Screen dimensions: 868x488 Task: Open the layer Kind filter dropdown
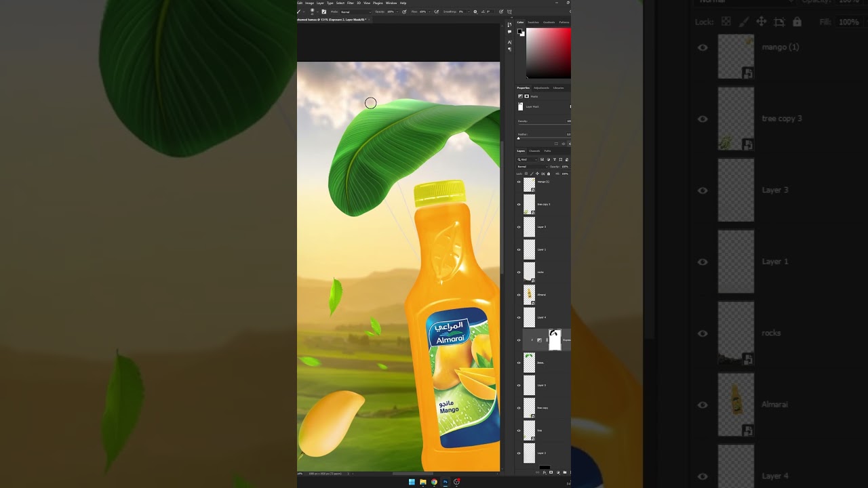[528, 160]
